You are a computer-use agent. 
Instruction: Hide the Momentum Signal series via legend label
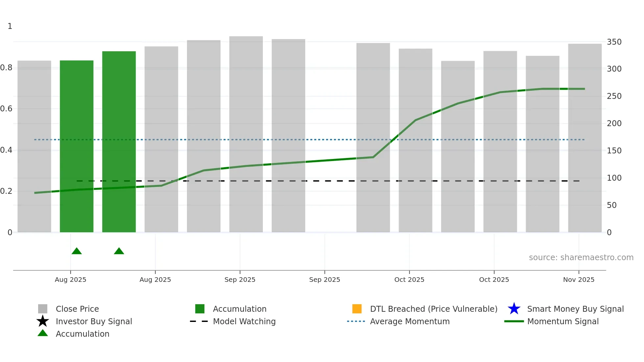pyautogui.click(x=563, y=321)
